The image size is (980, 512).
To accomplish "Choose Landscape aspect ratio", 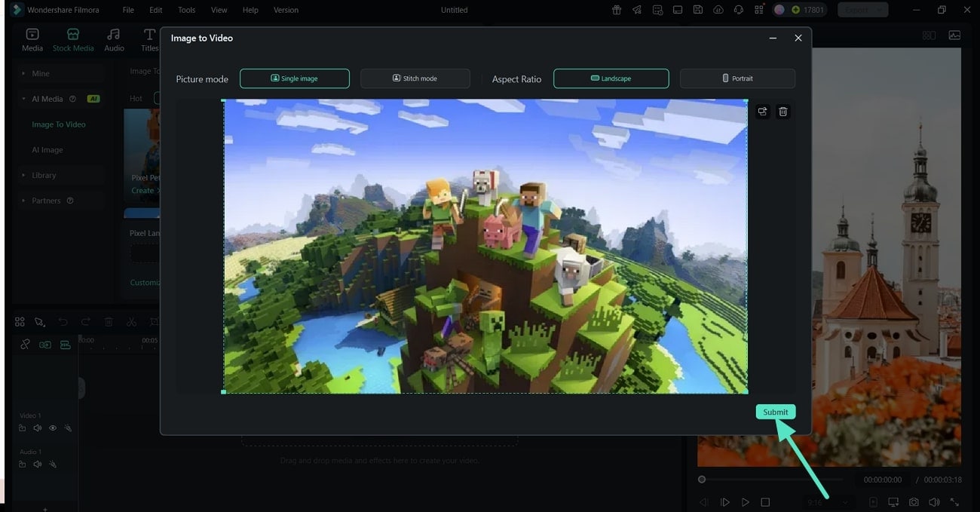I will coord(611,78).
